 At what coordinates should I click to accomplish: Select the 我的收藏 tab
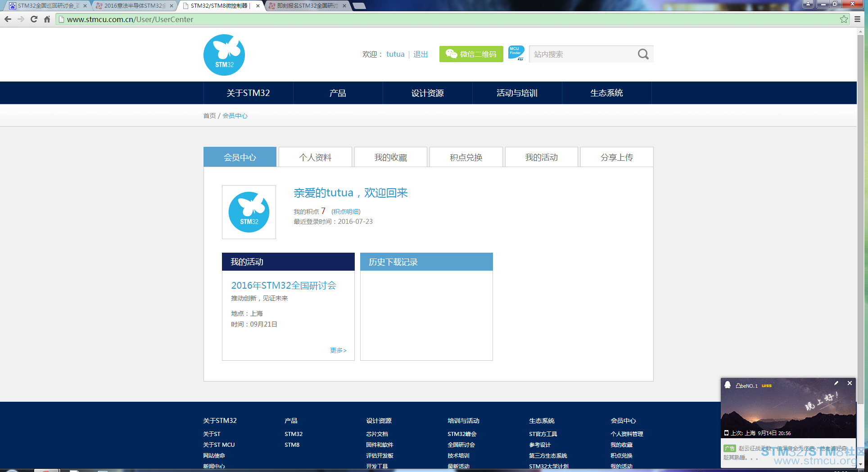391,157
